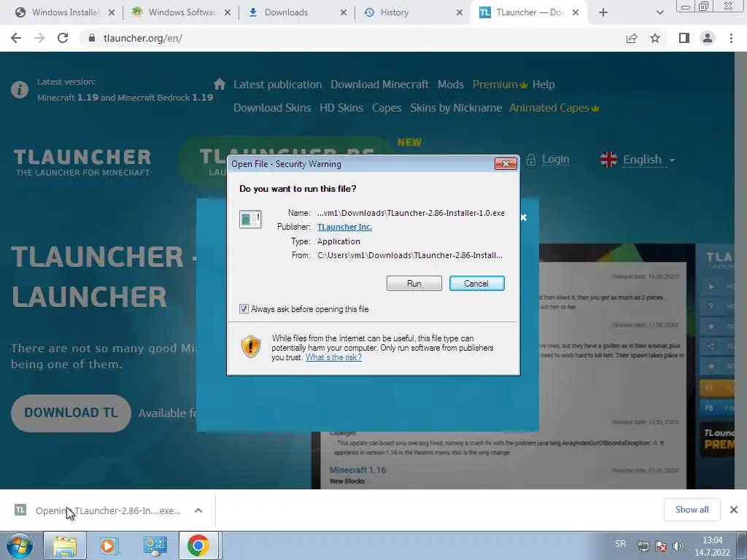This screenshot has width=747, height=560.
Task: Open the Windows Start menu
Action: [x=19, y=545]
